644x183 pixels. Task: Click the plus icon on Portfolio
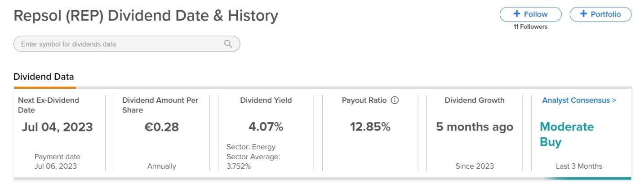coord(583,14)
